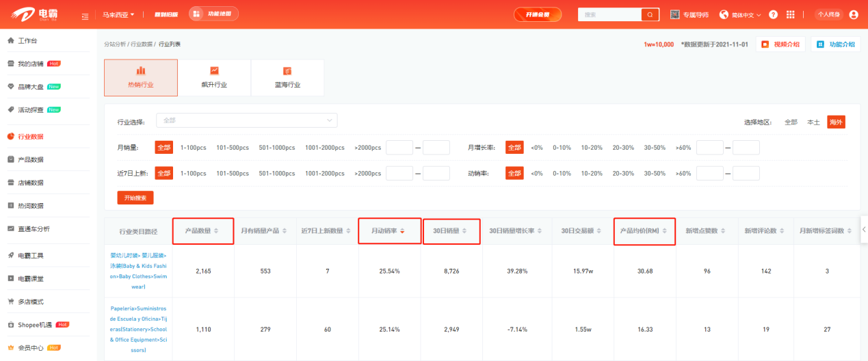Switch to the 热销行业 tab
The height and width of the screenshot is (361, 868).
[141, 77]
